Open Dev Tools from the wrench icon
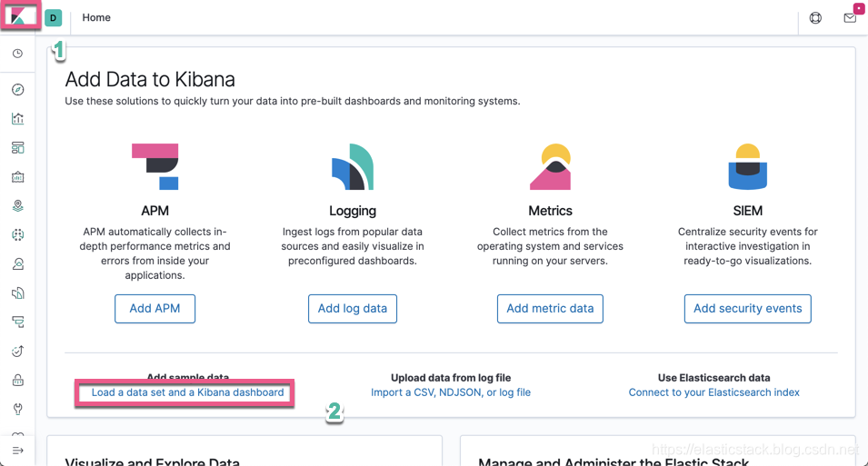The image size is (868, 466). coord(17,409)
